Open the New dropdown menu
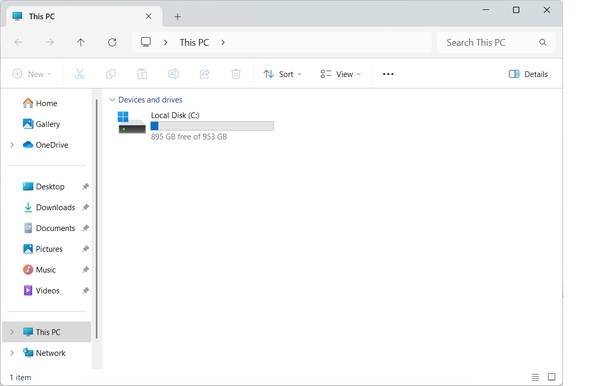Screen dimensions: 600x386 32,74
